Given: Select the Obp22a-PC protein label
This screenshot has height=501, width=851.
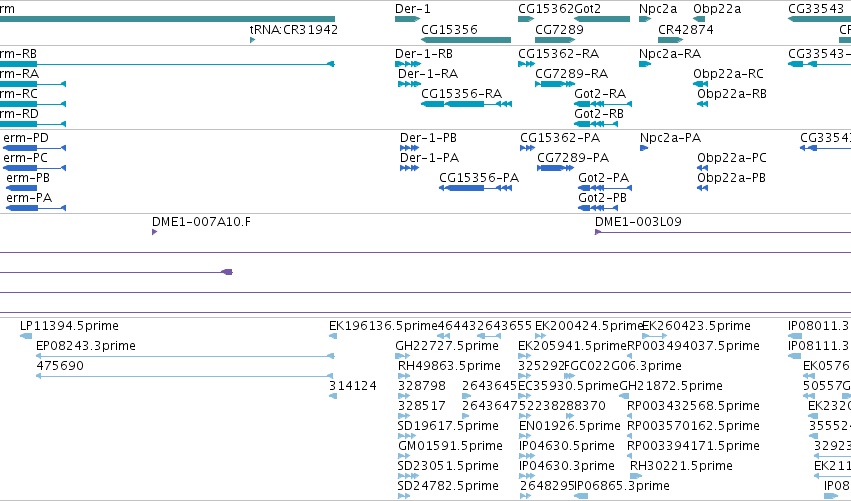Looking at the screenshot, I should 732,158.
